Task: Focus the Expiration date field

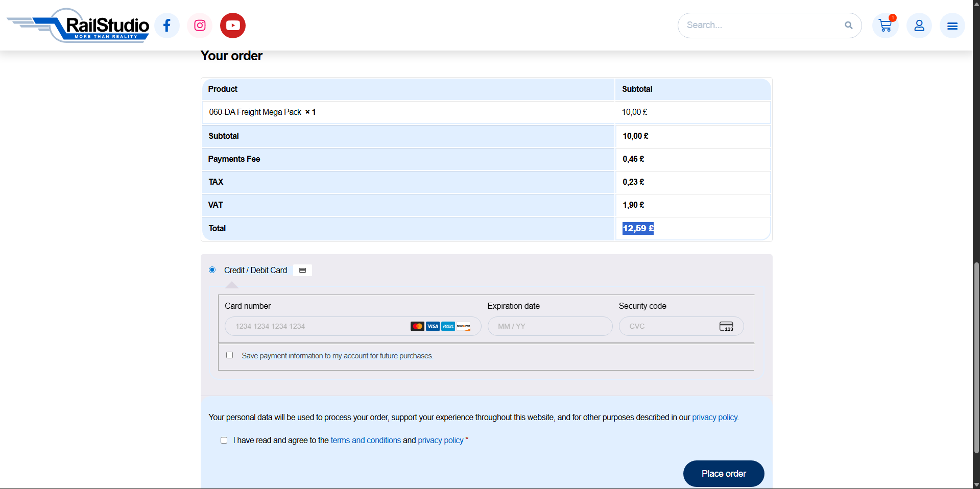Action: tap(550, 326)
